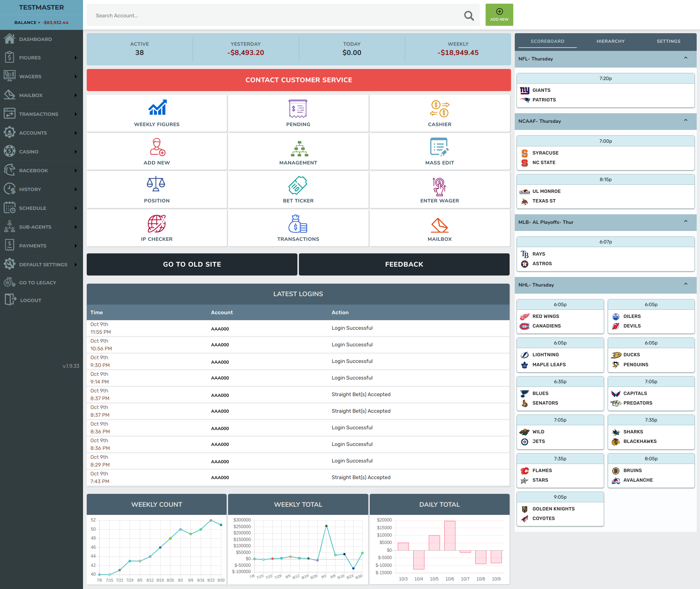Screen dimensions: 700x589
Task: Click the search magnifier icon
Action: coord(469,15)
